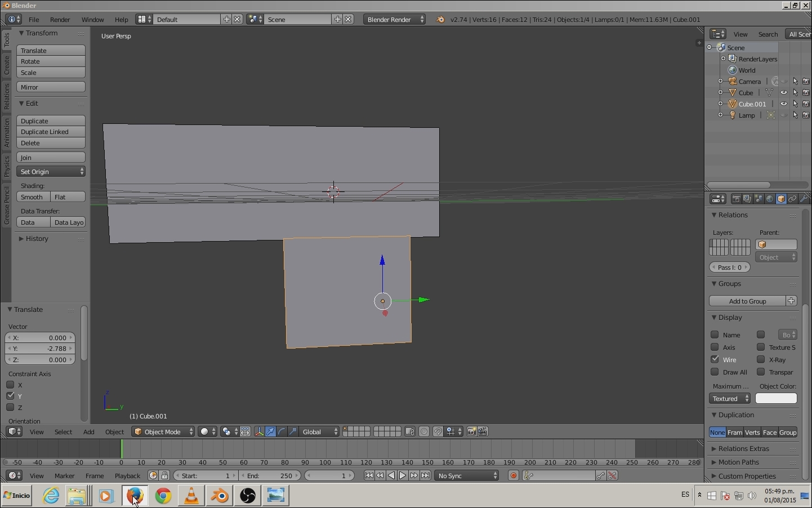Enable the X constraint axis checkbox

[x=10, y=385]
